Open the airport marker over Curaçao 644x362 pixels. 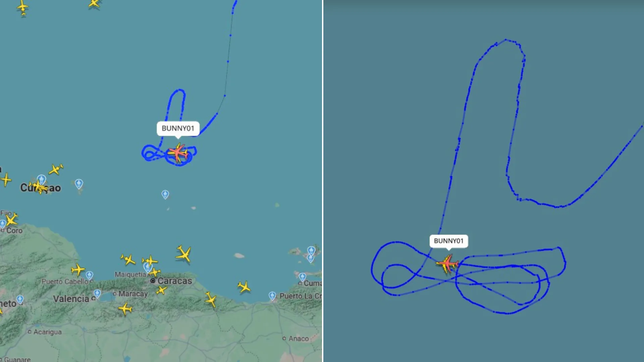tap(42, 180)
